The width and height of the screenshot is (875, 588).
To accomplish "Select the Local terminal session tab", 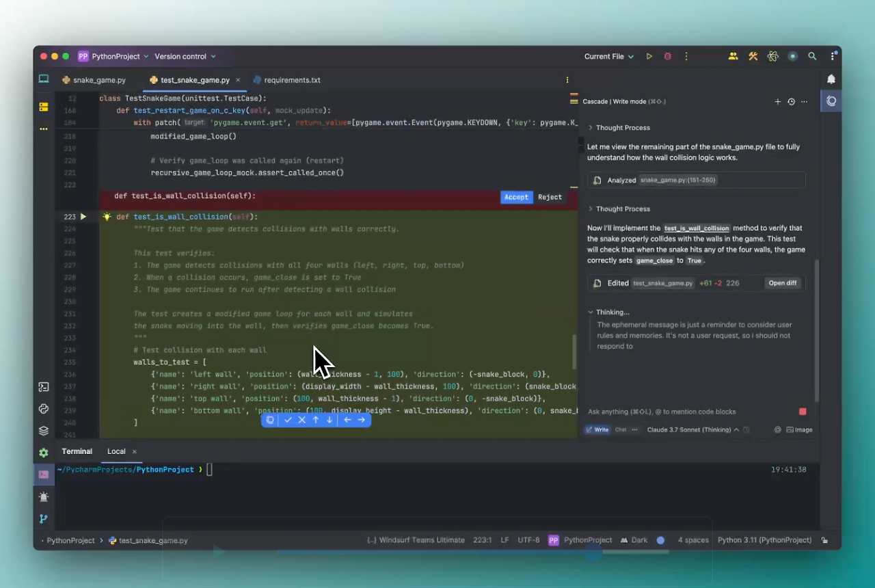I will pos(116,451).
